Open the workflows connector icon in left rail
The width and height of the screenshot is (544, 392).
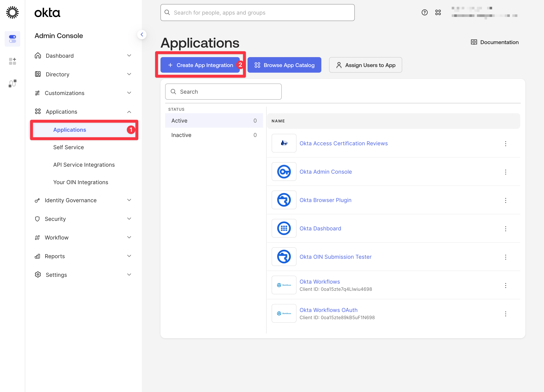[x=12, y=84]
